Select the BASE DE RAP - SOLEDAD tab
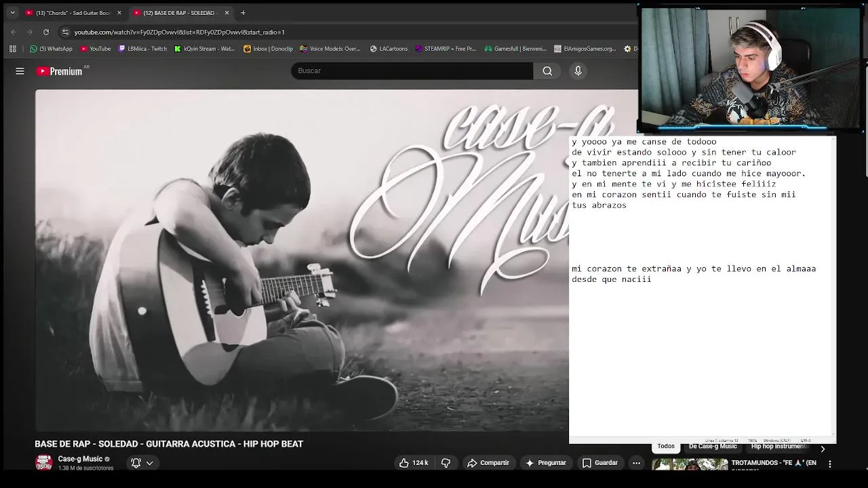868x488 pixels. [x=180, y=12]
